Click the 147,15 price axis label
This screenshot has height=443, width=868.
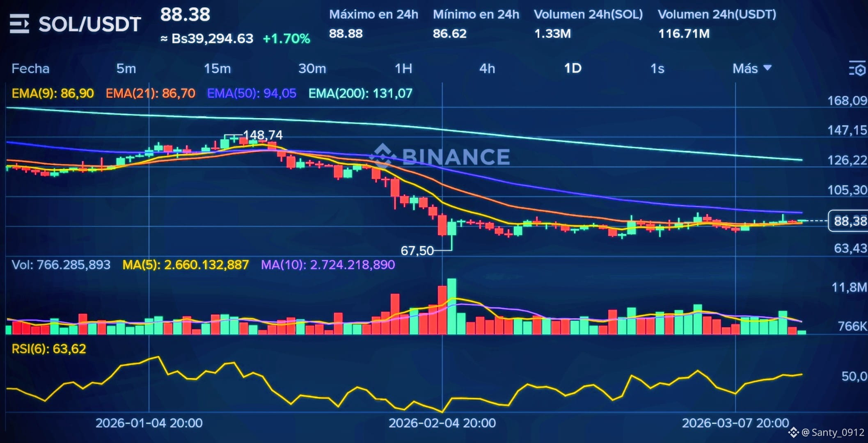pyautogui.click(x=847, y=130)
